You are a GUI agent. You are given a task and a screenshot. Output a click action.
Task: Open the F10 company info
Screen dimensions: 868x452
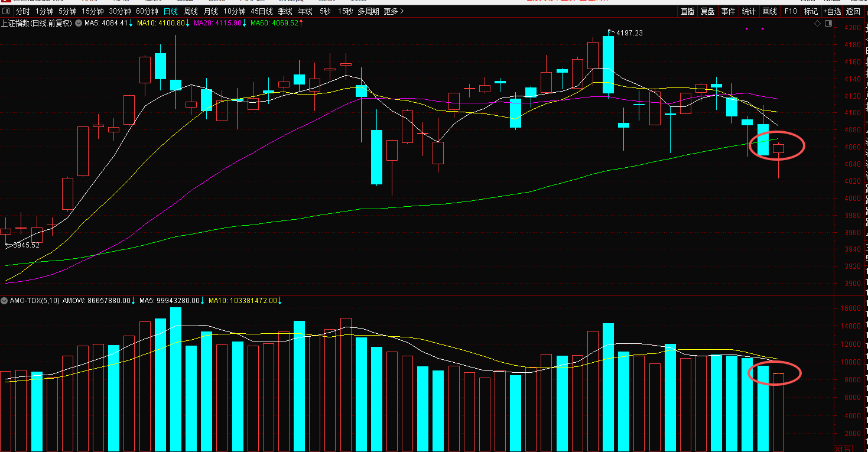pyautogui.click(x=790, y=11)
